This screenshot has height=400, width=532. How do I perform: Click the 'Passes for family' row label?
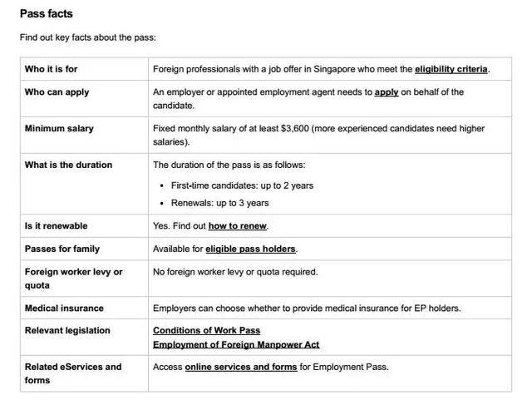click(62, 249)
